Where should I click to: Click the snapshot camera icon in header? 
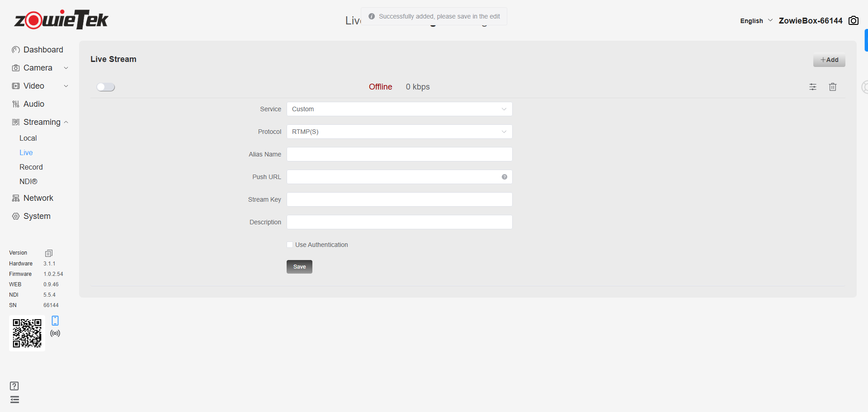(x=853, y=21)
